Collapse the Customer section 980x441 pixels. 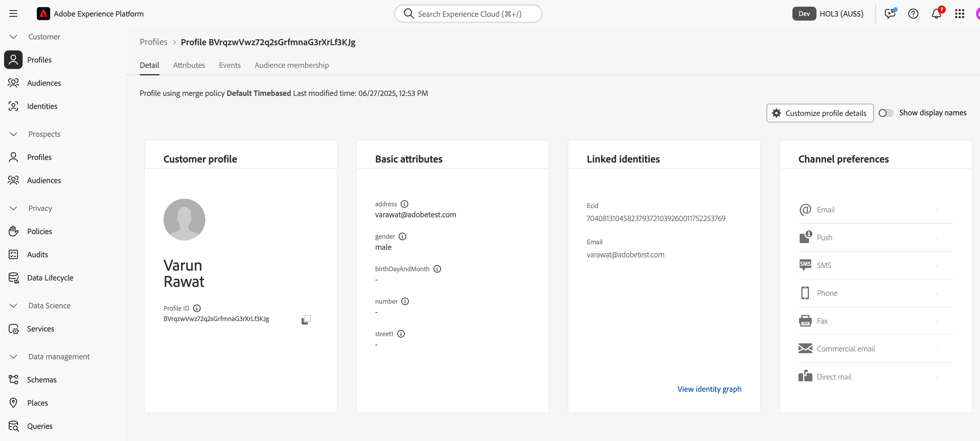[13, 37]
